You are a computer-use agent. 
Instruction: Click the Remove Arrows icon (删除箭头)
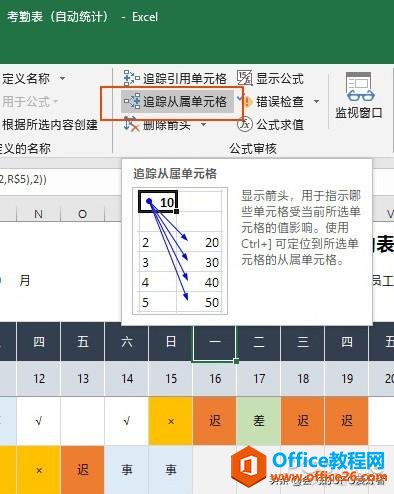(x=131, y=124)
